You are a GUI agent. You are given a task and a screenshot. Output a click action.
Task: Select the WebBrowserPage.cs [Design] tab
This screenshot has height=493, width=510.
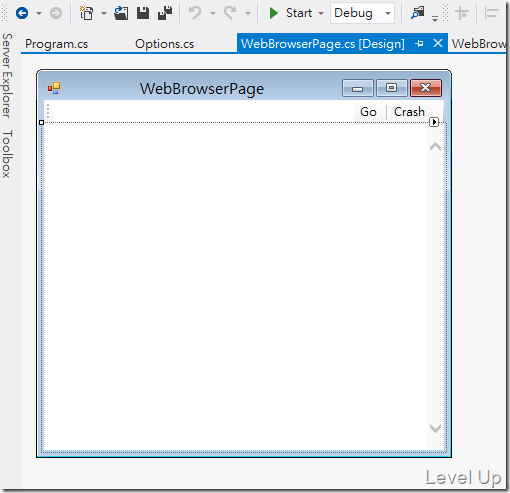(323, 44)
